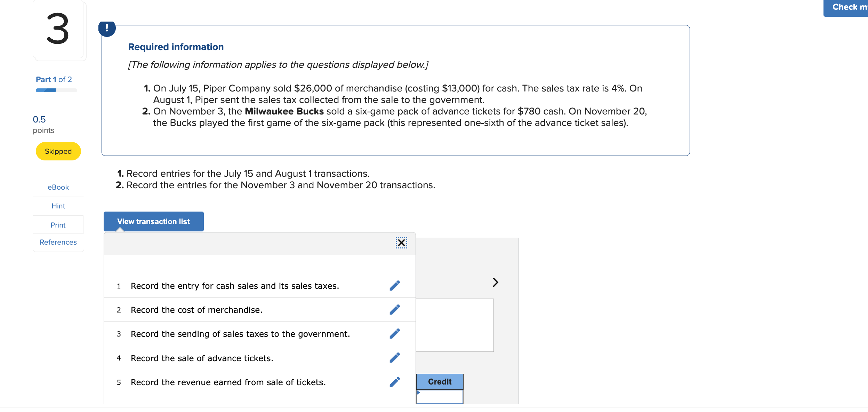Click the Skipped status badge
This screenshot has width=868, height=412.
(x=58, y=151)
